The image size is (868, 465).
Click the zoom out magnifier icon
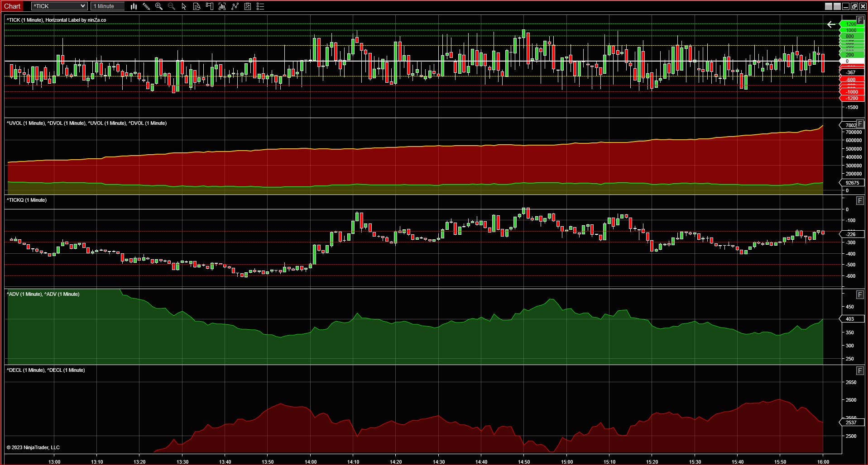point(172,6)
